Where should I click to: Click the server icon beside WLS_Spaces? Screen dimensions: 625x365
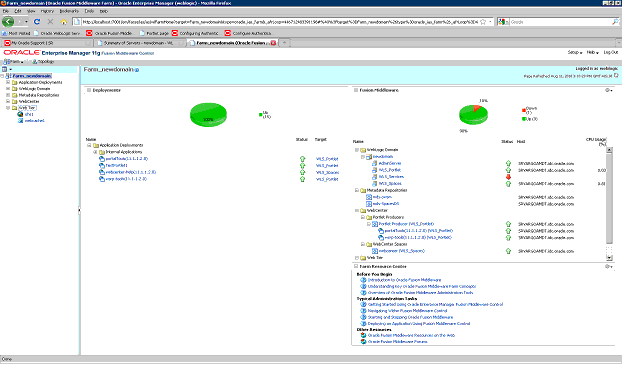(x=374, y=184)
